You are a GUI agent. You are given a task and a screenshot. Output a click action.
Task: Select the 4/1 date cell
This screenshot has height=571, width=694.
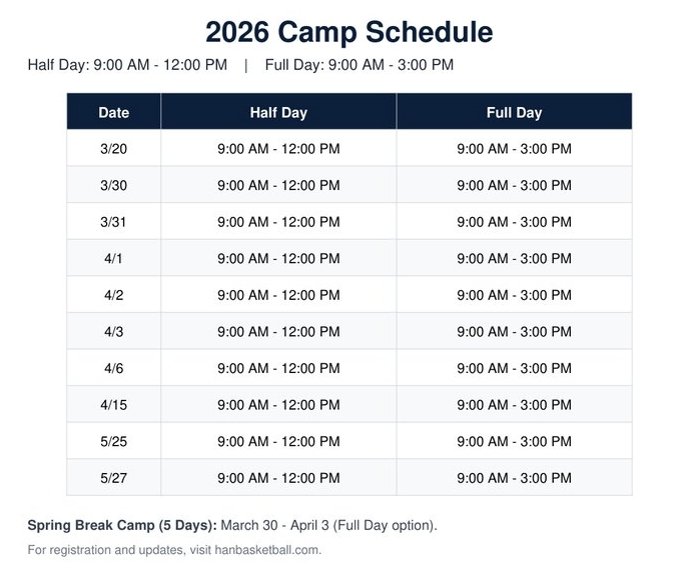click(114, 258)
